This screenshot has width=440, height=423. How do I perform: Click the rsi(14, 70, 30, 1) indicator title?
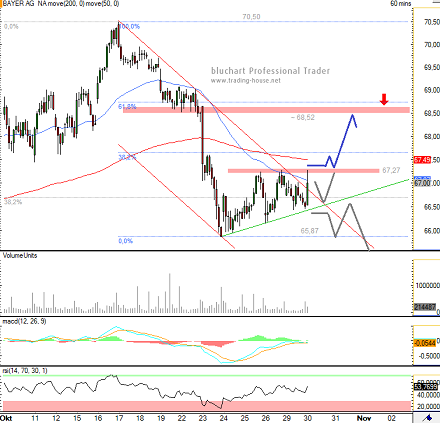(x=25, y=371)
